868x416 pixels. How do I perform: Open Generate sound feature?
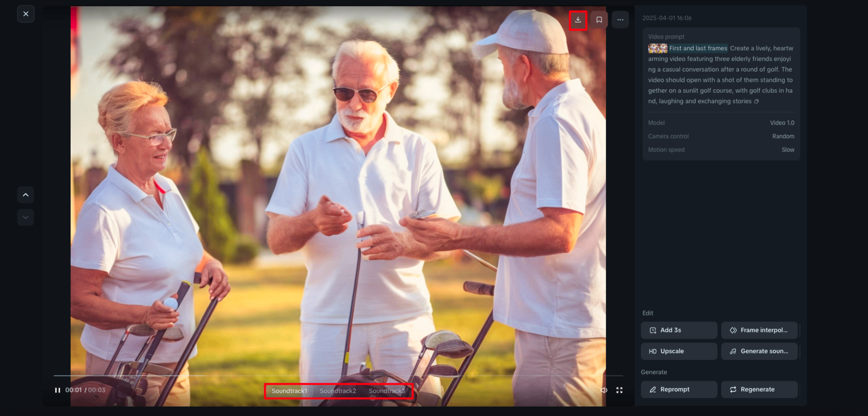point(759,351)
